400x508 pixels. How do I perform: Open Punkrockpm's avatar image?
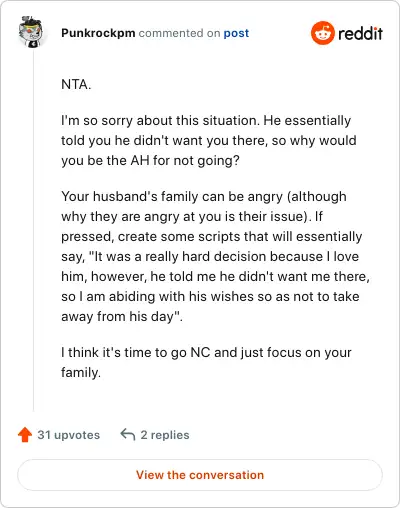tap(31, 32)
